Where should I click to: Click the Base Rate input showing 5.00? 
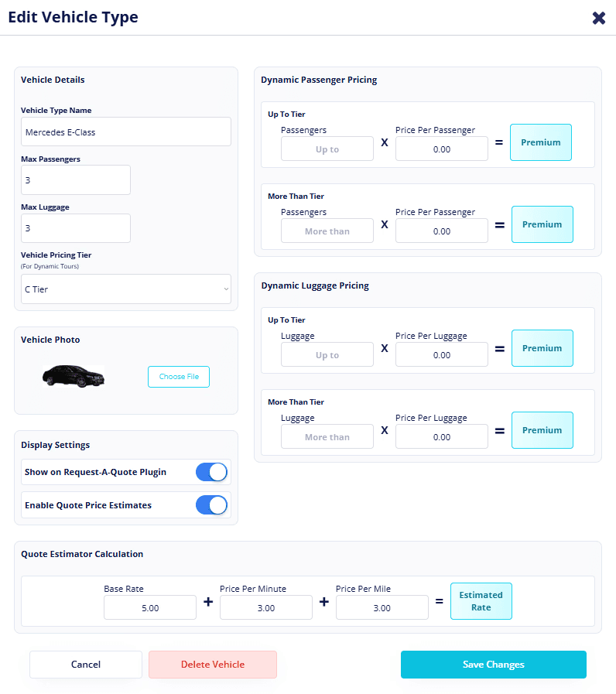click(149, 607)
